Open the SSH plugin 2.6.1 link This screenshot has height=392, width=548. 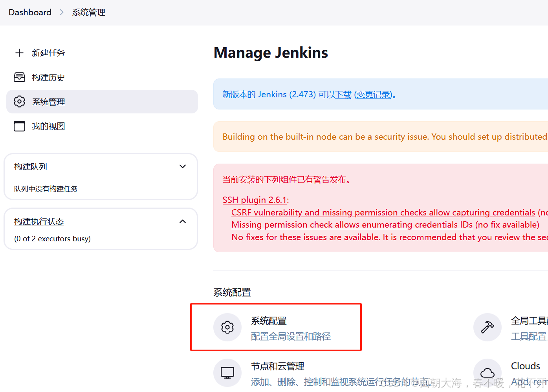pyautogui.click(x=255, y=200)
